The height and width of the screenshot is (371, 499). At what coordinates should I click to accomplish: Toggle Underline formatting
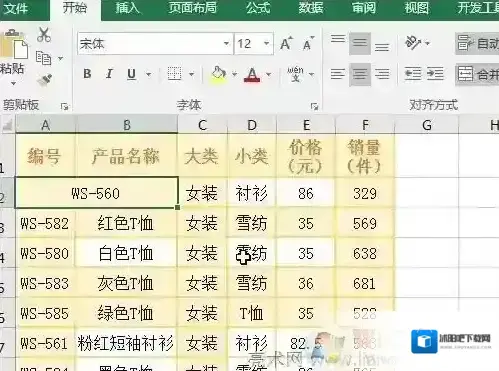[132, 74]
